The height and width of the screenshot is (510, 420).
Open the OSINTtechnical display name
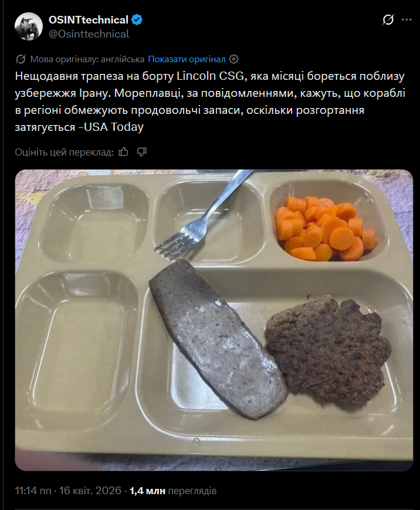tap(89, 20)
